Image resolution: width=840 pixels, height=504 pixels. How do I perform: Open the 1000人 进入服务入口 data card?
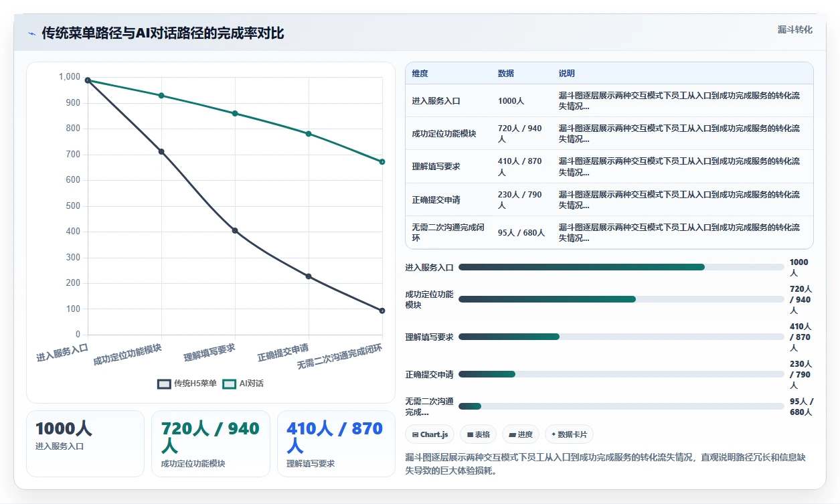point(85,443)
